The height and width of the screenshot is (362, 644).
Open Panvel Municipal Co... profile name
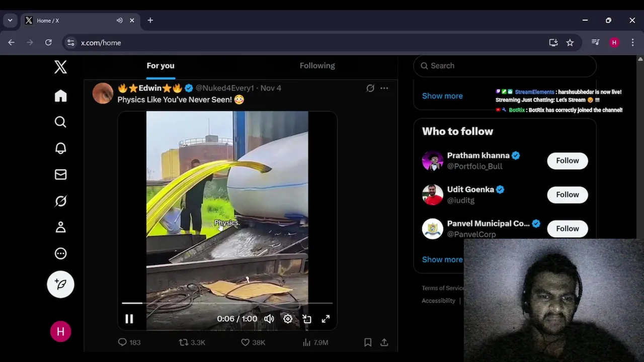pyautogui.click(x=489, y=224)
